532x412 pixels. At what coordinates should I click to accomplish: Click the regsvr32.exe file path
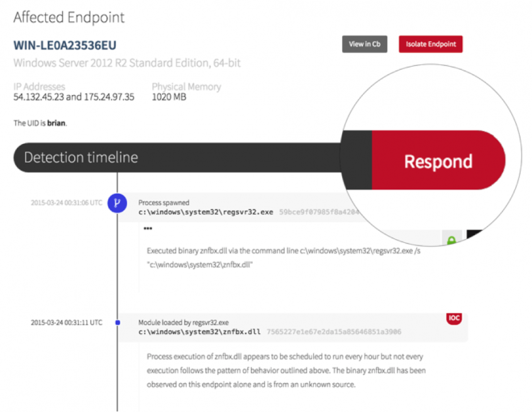click(206, 213)
